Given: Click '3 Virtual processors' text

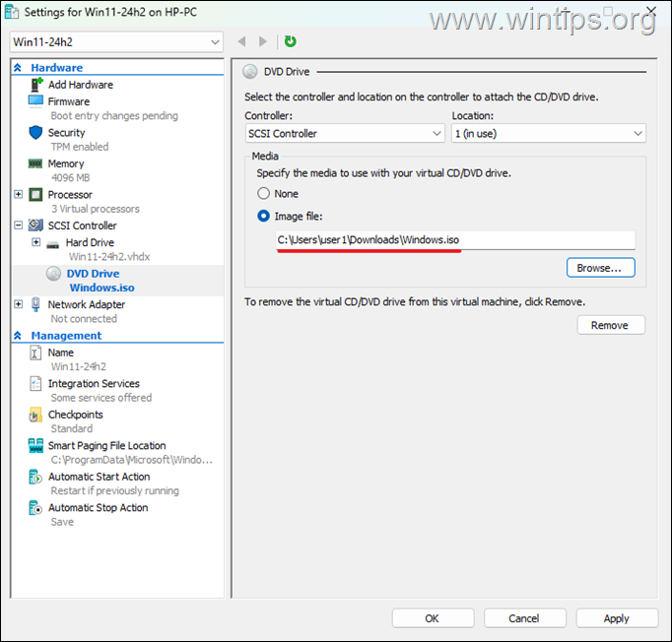Looking at the screenshot, I should click(96, 209).
